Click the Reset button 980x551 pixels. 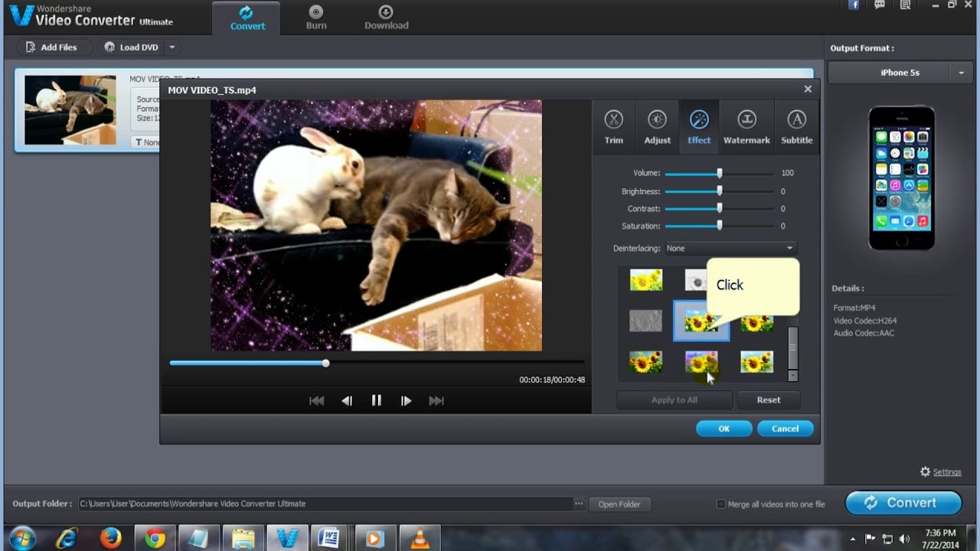pyautogui.click(x=769, y=399)
